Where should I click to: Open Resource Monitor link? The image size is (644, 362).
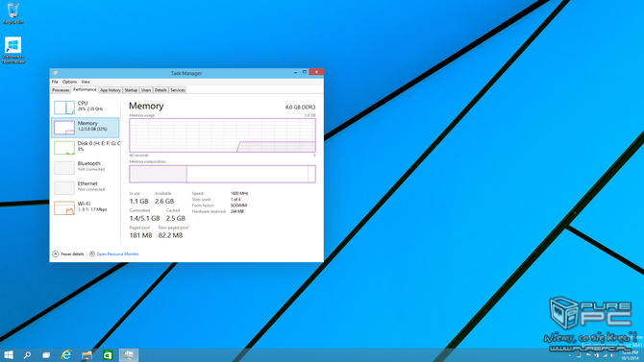pyautogui.click(x=117, y=254)
